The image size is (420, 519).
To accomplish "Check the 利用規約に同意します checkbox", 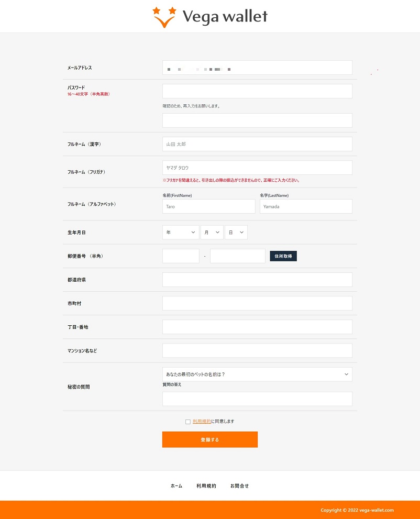I will (188, 422).
